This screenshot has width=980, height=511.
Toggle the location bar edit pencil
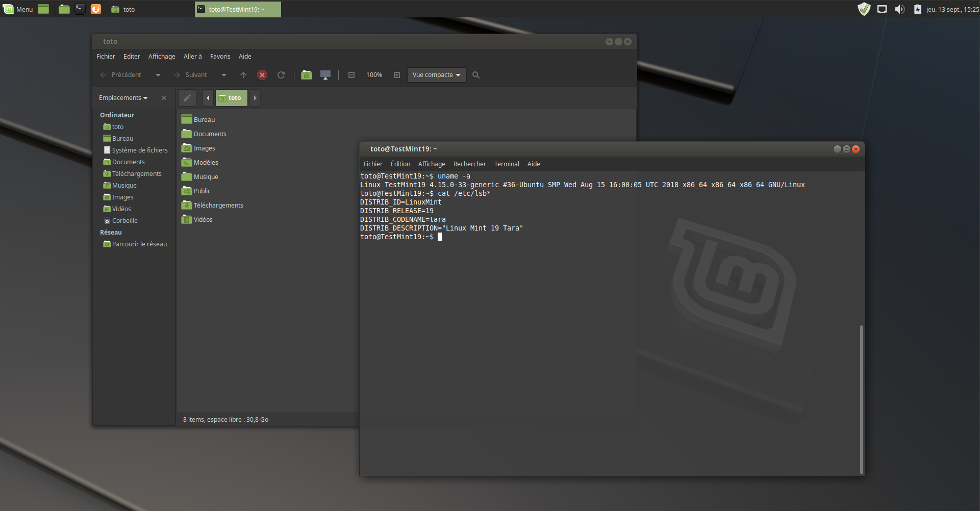click(187, 98)
